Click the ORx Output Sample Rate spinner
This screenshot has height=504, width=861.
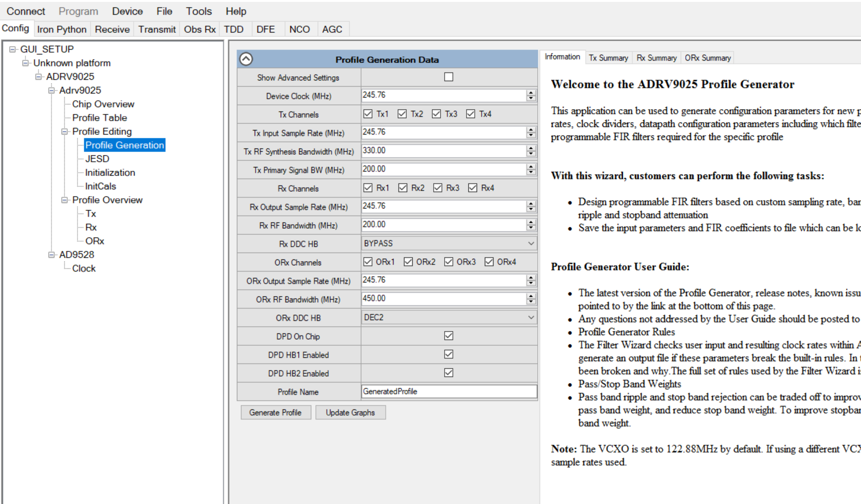coord(530,280)
